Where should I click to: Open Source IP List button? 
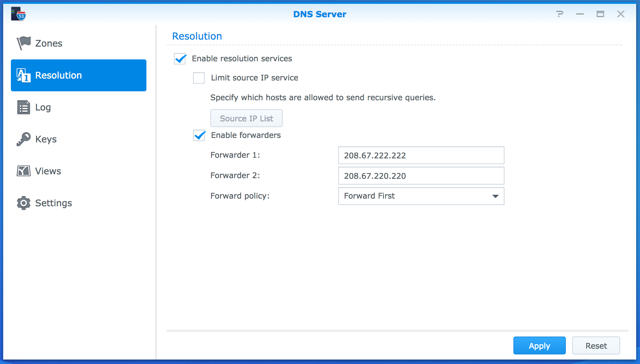click(x=246, y=118)
